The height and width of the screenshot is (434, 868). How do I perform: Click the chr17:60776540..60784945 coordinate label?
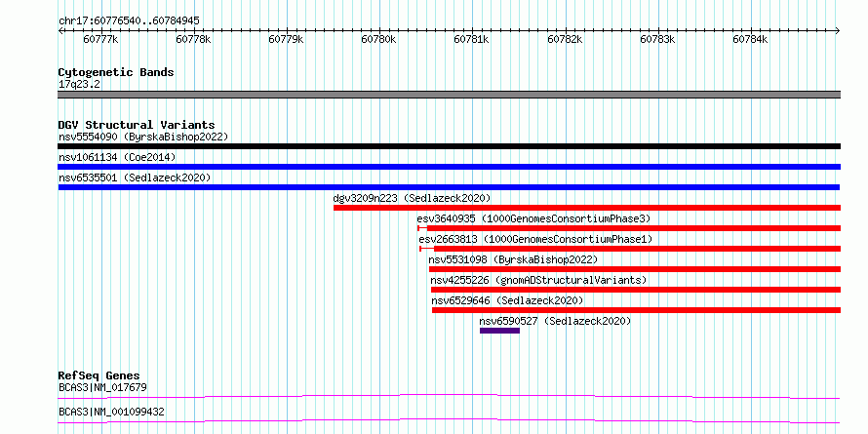tap(129, 21)
